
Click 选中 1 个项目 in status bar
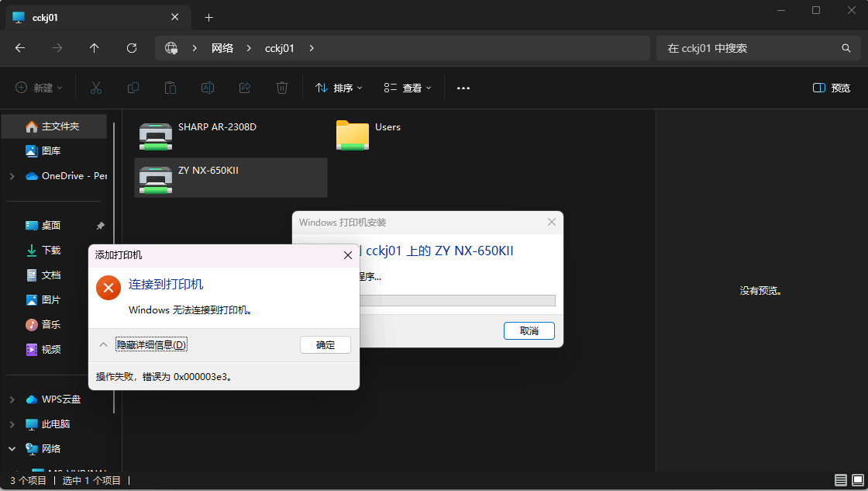pyautogui.click(x=91, y=480)
